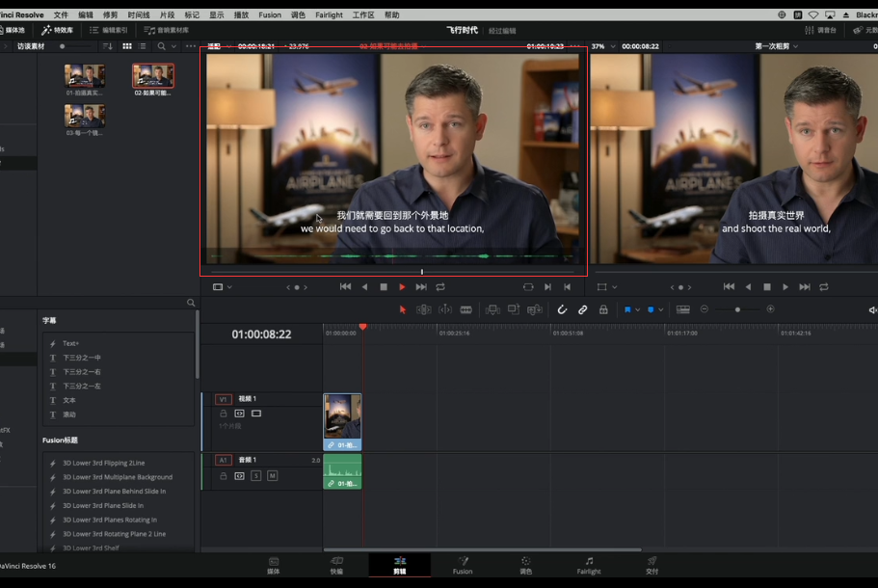The width and height of the screenshot is (878, 588).
Task: Add a blue flag to clip
Action: 627,309
